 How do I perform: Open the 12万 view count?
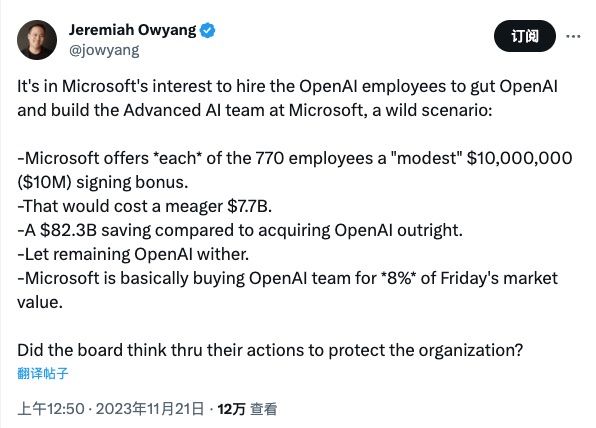[231, 409]
